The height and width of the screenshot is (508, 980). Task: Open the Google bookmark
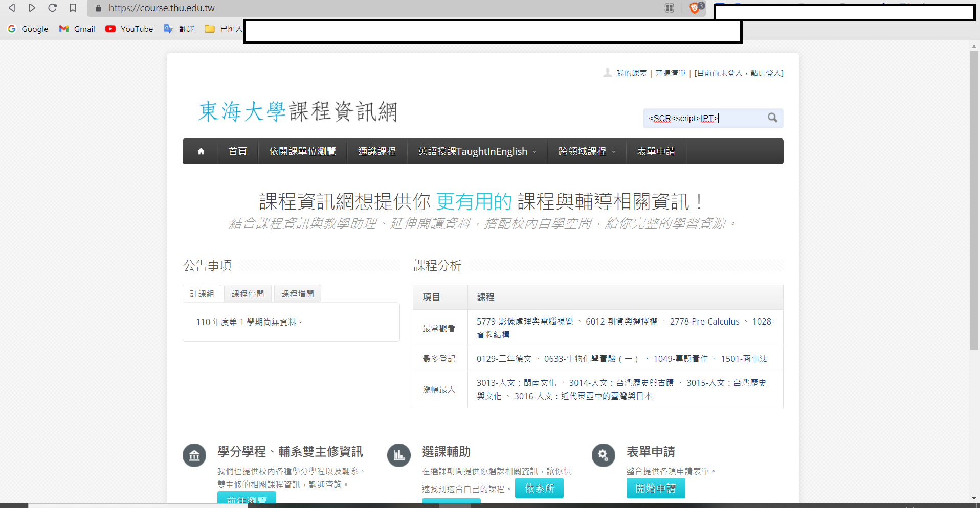pos(28,29)
